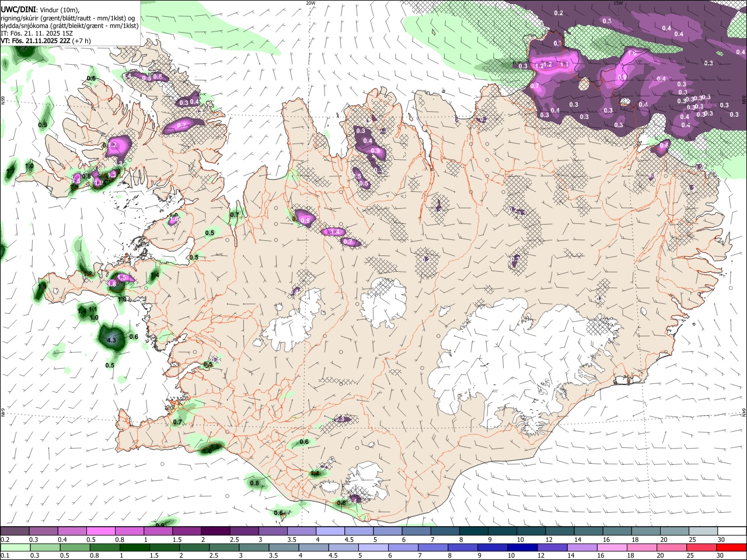
Task: Select the bright pink 0.5–0.8 top legend swatch
Action: coord(100,531)
